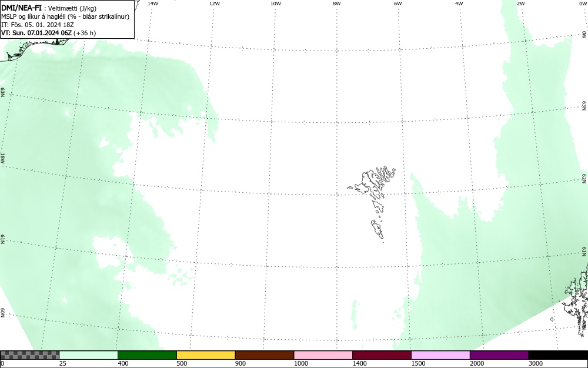Select the 'IT: Fös. 05. 01. 2024 18Z' line
Viewport: 588px width, 368px height.
coord(38,25)
